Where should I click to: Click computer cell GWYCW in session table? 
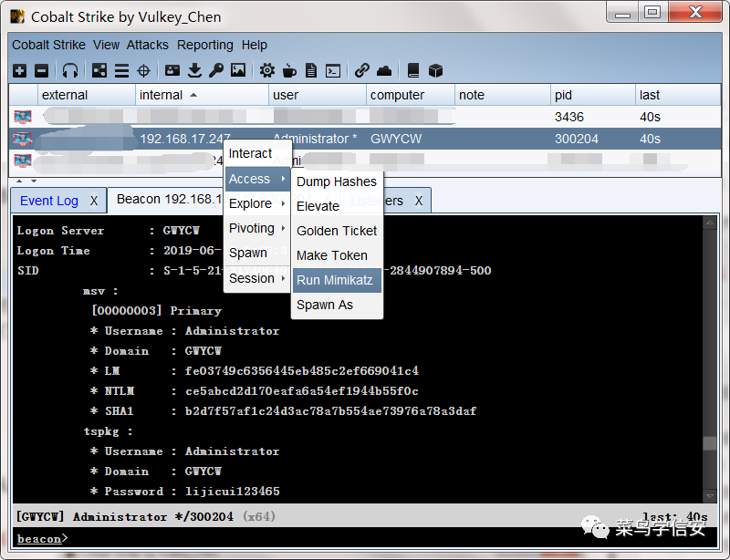[396, 139]
